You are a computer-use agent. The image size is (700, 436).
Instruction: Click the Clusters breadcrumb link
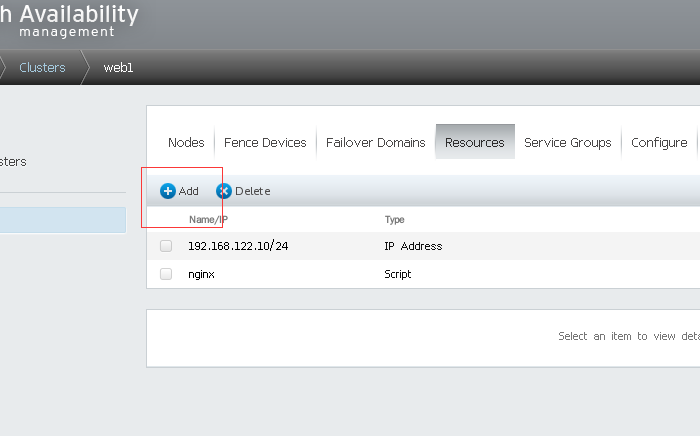43,68
